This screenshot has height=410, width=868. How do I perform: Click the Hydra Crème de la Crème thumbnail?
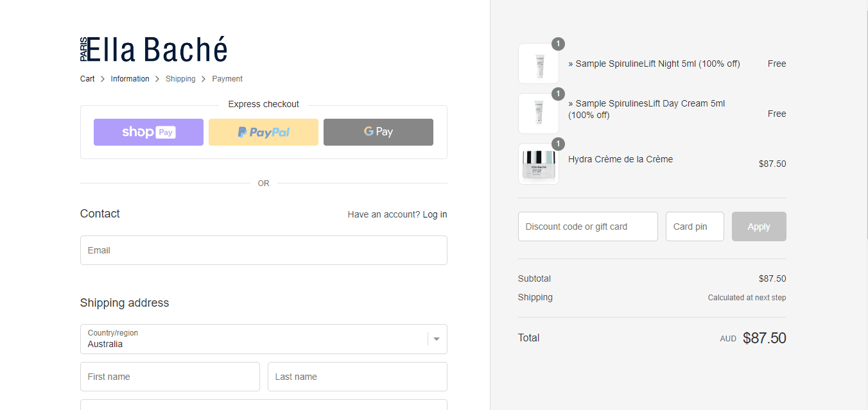click(538, 164)
